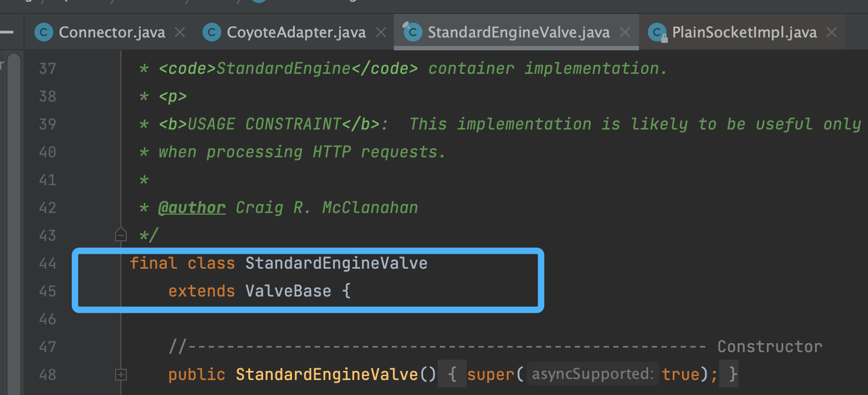Close the StandardEngineValve.java tab
The width and height of the screenshot is (868, 395).
pyautogui.click(x=625, y=33)
